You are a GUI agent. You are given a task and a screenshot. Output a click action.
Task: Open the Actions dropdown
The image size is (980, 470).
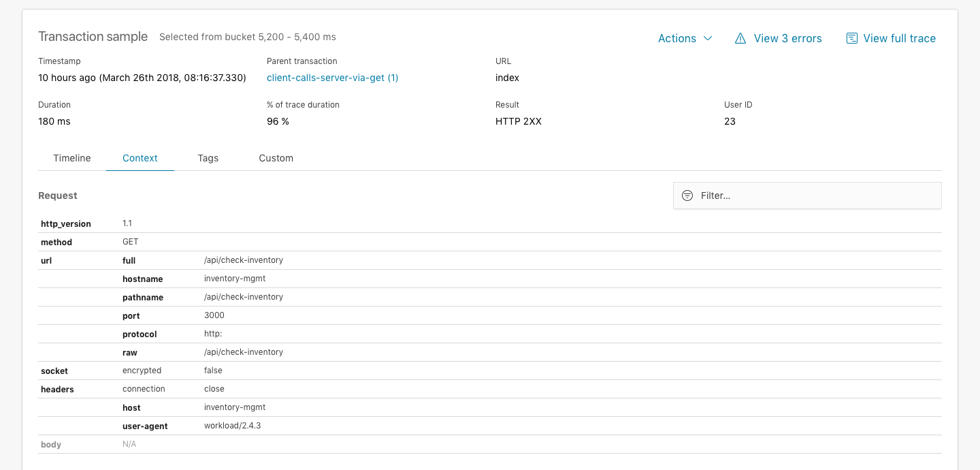(685, 38)
